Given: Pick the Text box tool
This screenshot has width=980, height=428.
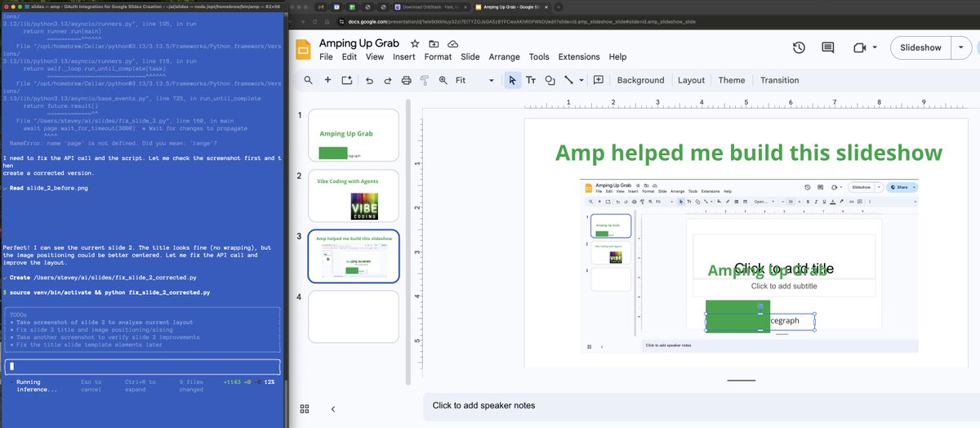Looking at the screenshot, I should tap(531, 80).
